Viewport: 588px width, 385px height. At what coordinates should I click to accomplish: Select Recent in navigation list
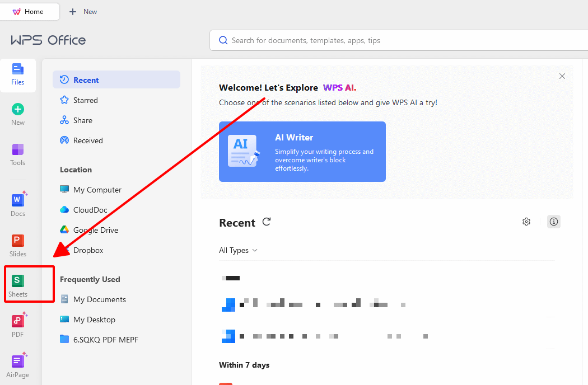coord(116,80)
